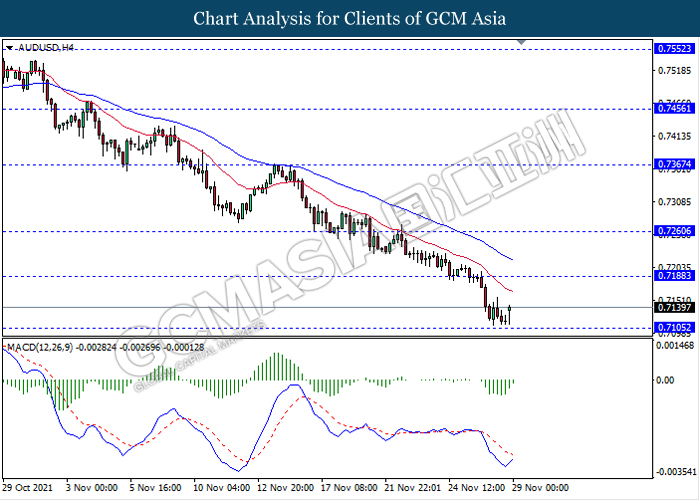Click the 10 Nov 04:00 time label

(x=221, y=487)
